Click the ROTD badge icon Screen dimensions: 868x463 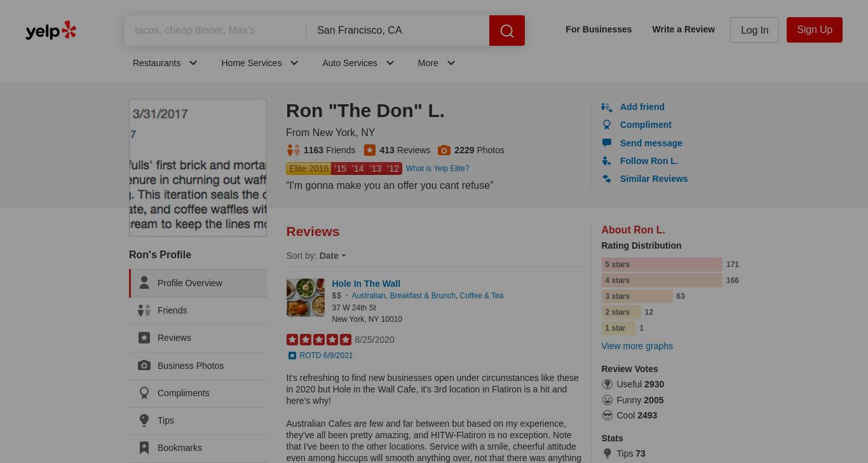tap(292, 356)
